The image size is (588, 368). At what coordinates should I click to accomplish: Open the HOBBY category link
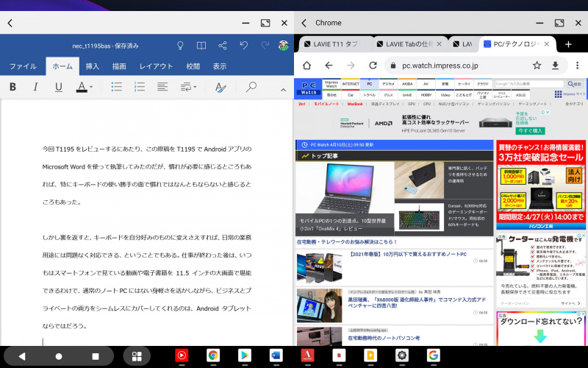(426, 95)
